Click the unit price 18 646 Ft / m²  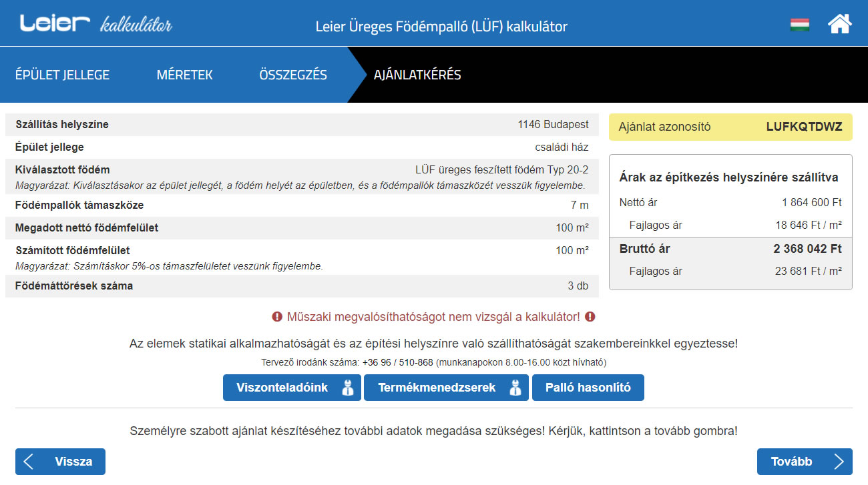(809, 225)
